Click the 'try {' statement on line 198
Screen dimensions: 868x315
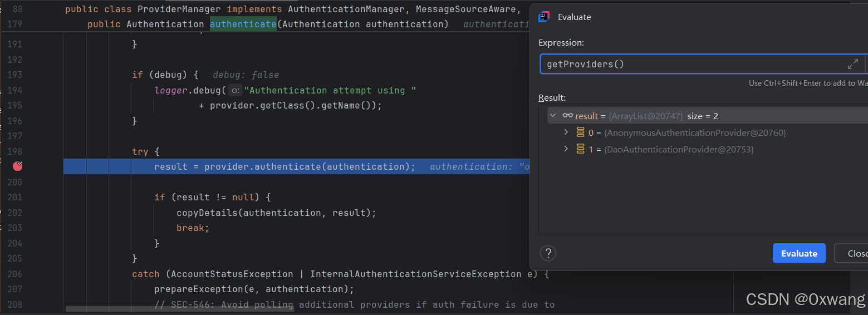[145, 151]
